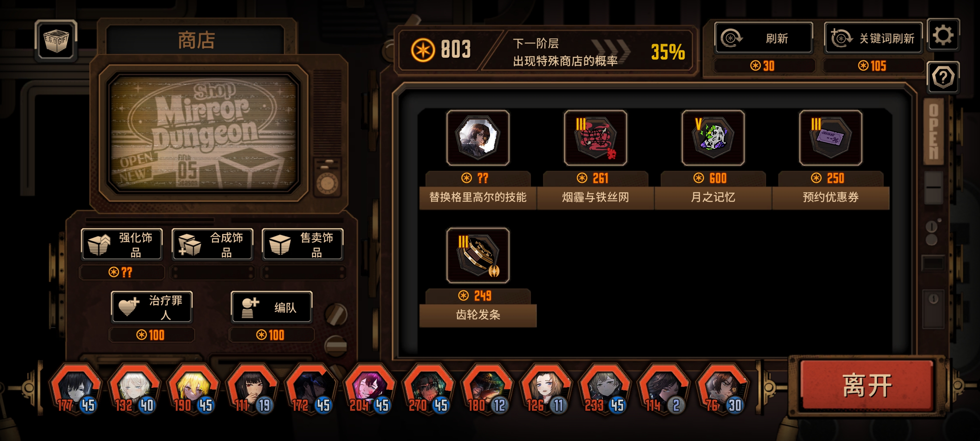
Task: Select 治疗罪人 heal sinner option
Action: tap(152, 307)
